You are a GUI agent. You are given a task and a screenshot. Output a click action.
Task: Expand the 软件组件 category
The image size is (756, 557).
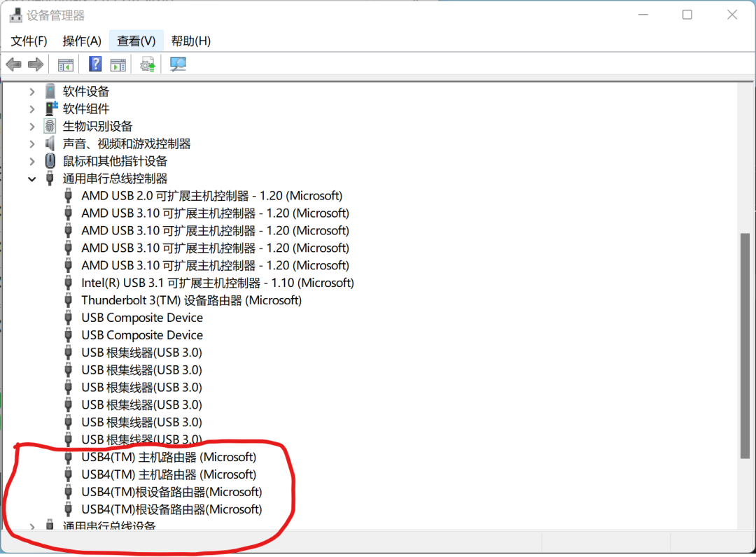pyautogui.click(x=31, y=109)
